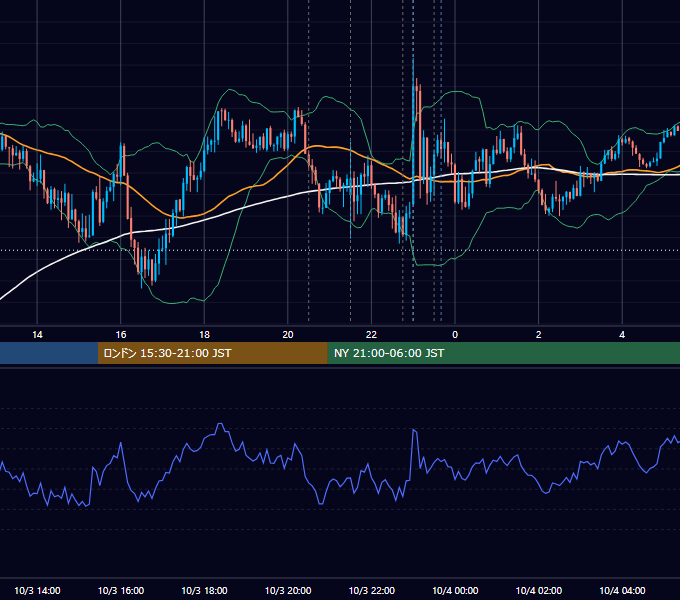Click the 10/3 16:00 label on the indicator axis

(121, 590)
